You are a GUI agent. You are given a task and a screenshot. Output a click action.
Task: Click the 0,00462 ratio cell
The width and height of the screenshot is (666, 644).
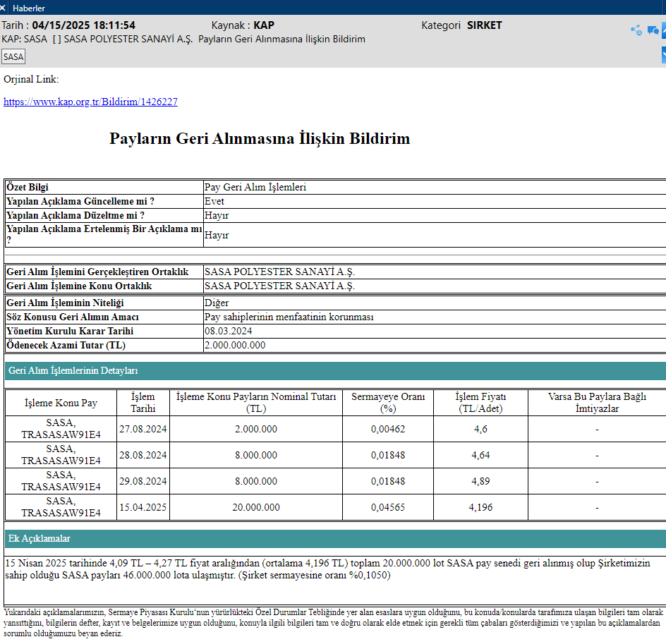pyautogui.click(x=388, y=429)
